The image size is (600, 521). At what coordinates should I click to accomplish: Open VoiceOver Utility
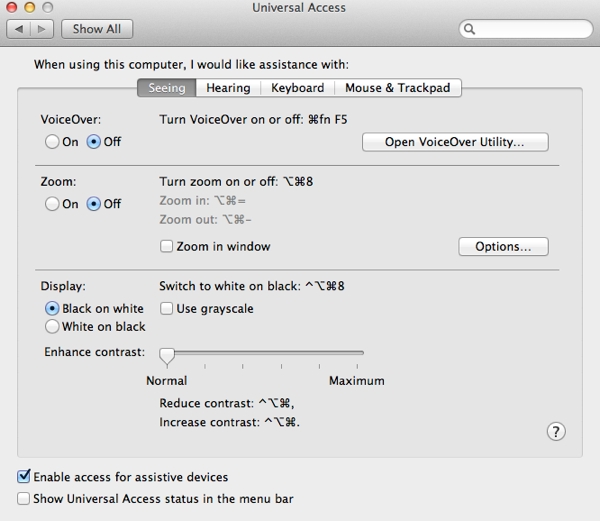pos(455,142)
